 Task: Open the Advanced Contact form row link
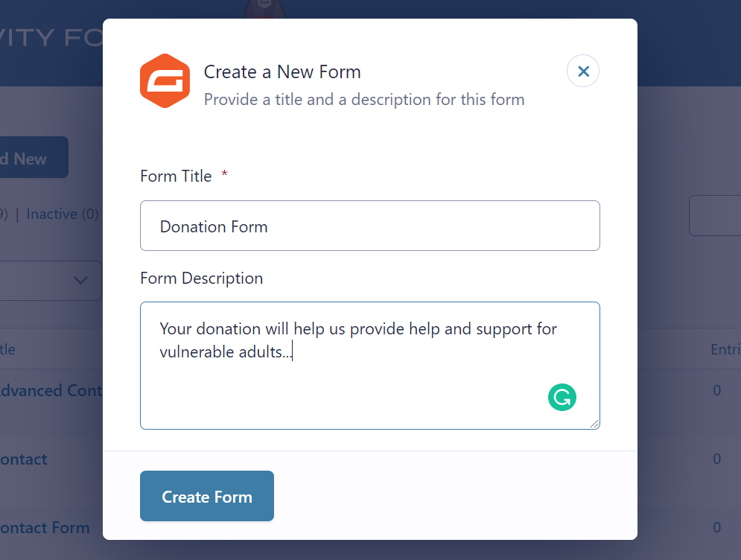51,391
